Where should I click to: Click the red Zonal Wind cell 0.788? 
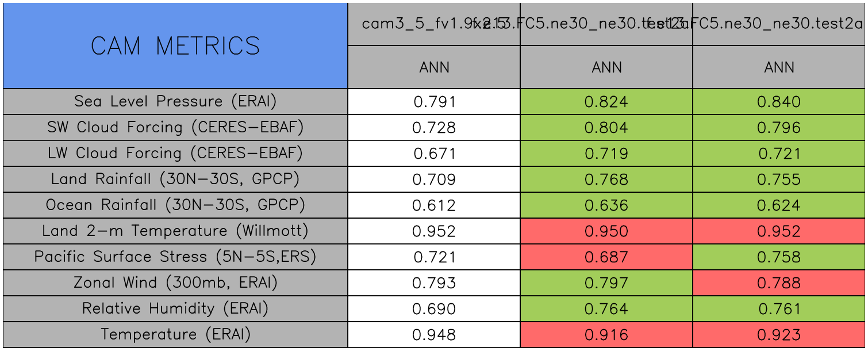[x=779, y=283]
